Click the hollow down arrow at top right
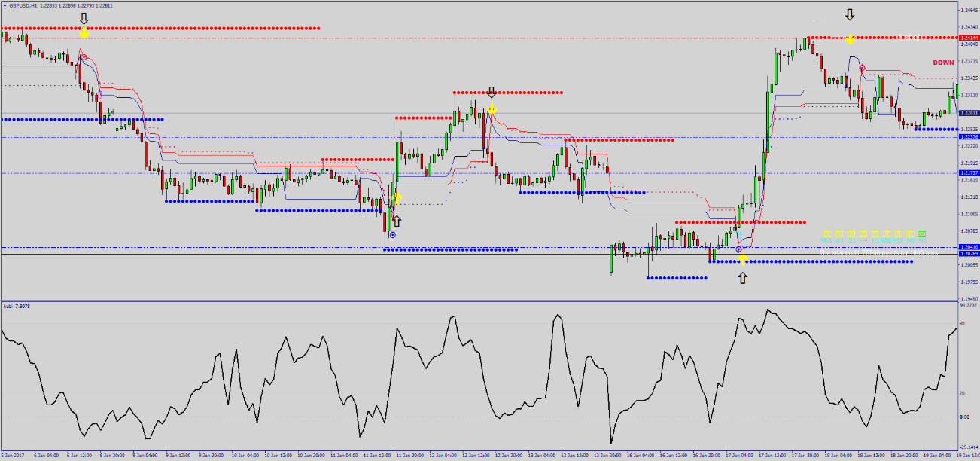The width and height of the screenshot is (980, 461). pos(850,14)
